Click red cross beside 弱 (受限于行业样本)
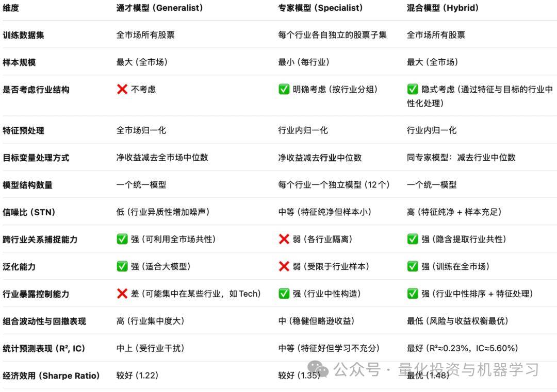The height and width of the screenshot is (392, 557). coord(284,266)
